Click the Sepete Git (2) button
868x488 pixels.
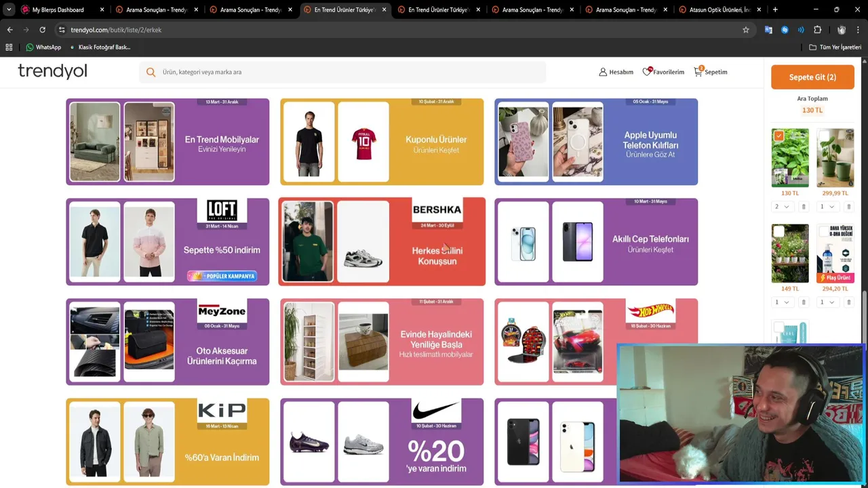pos(812,77)
